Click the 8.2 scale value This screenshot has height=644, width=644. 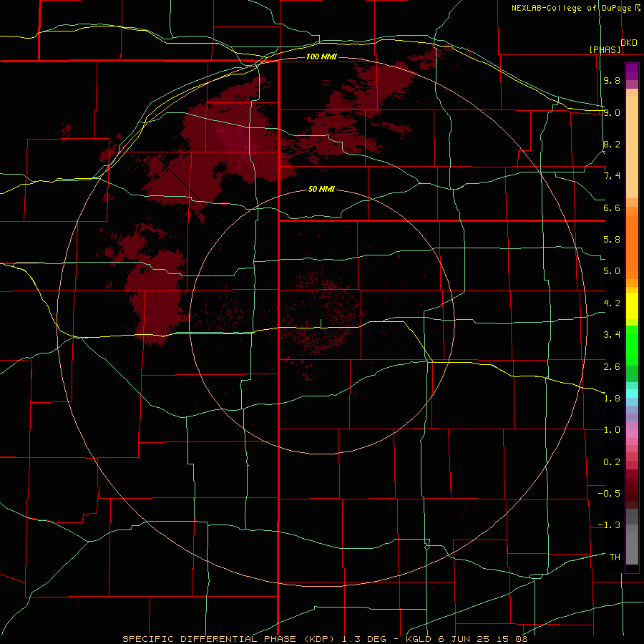coord(612,144)
